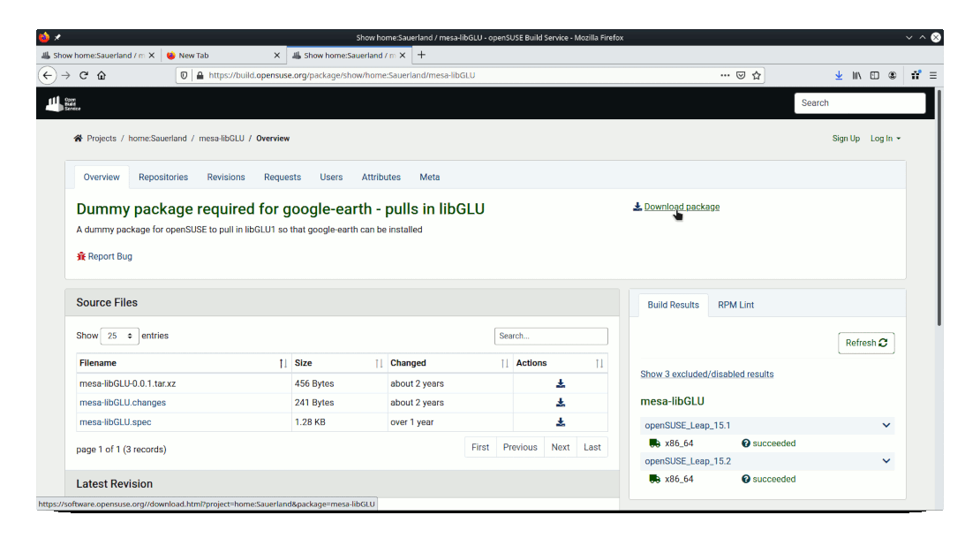The height and width of the screenshot is (553, 980).
Task: Switch to the Repositories tab
Action: [x=163, y=177]
